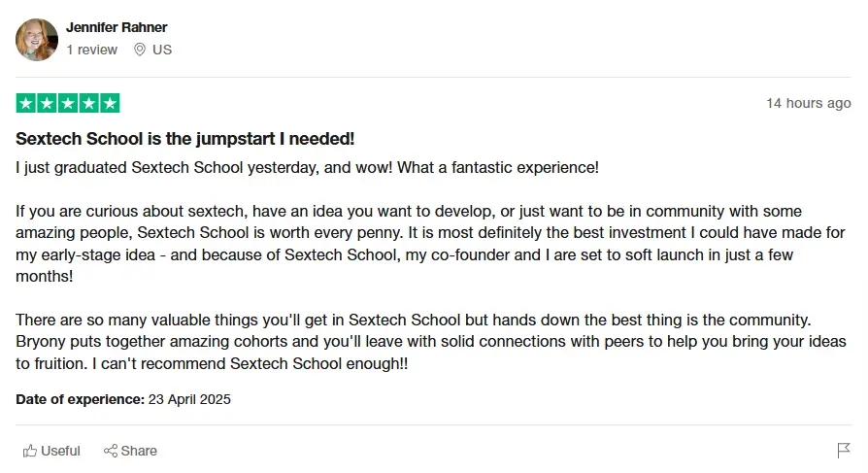Click the "US" country label
Viewport: 868px width, 473px height.
162,50
